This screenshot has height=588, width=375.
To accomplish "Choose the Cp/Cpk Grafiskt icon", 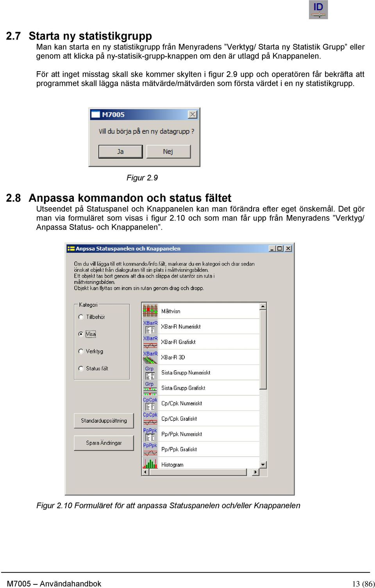I will (x=150, y=419).
